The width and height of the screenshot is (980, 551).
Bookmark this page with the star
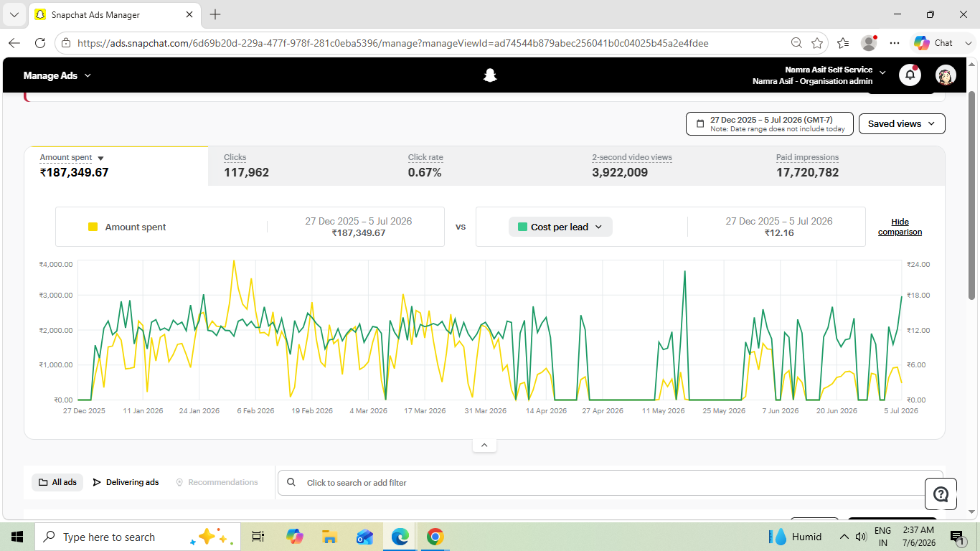817,43
